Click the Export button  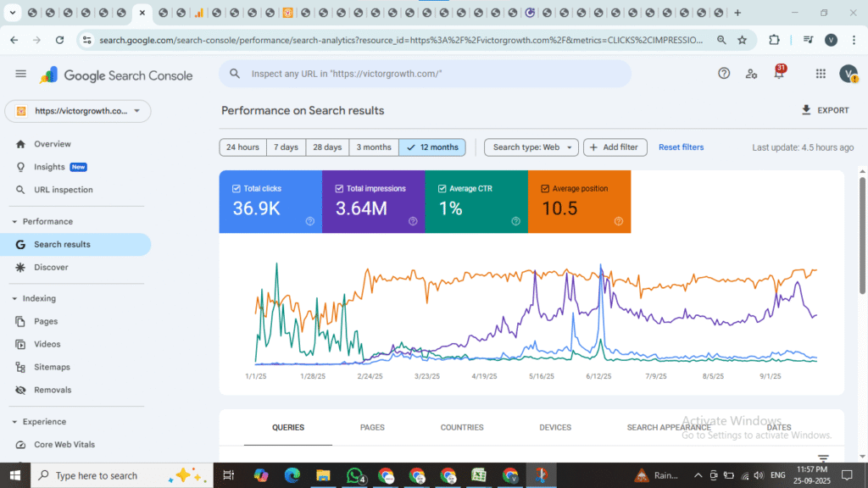click(825, 110)
